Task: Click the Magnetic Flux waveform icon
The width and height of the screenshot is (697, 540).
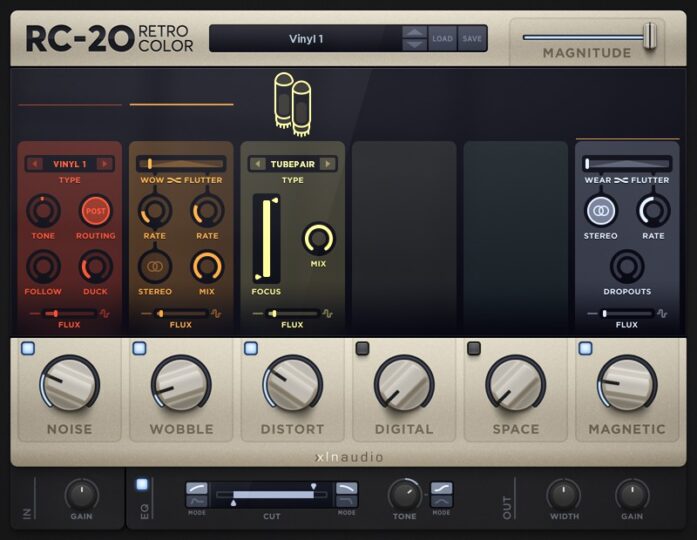Action: point(662,314)
